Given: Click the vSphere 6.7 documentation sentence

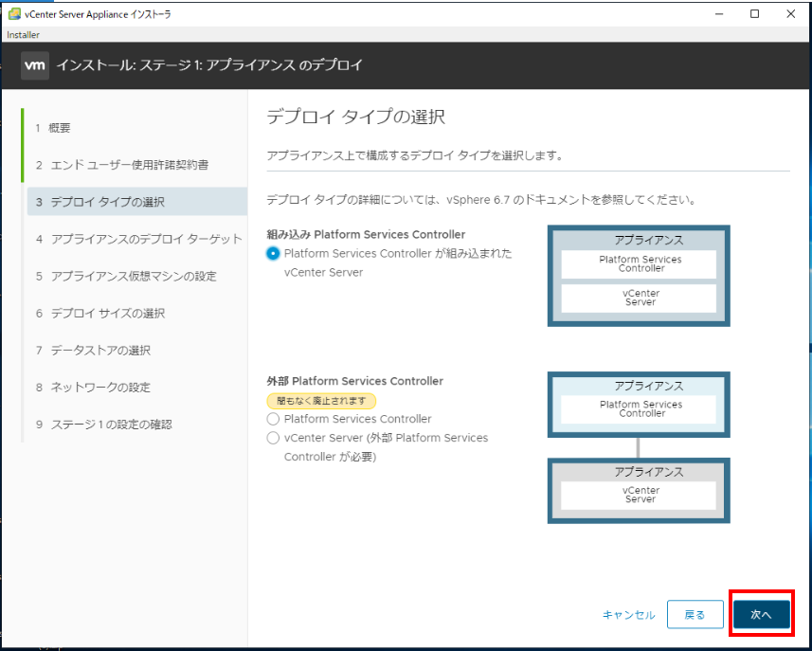Looking at the screenshot, I should (481, 199).
